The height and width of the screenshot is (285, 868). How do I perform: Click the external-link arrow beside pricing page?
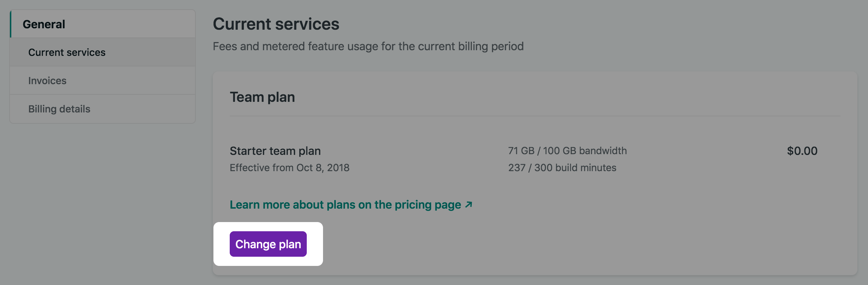pyautogui.click(x=469, y=204)
